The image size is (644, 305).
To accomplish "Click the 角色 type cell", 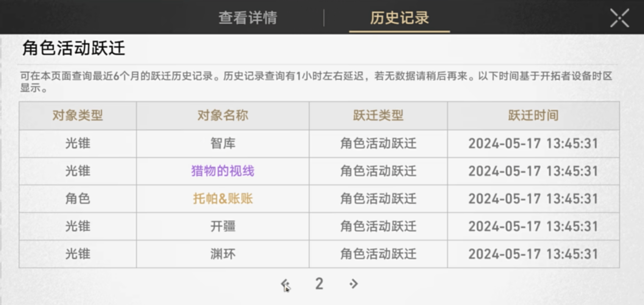I will [x=78, y=199].
